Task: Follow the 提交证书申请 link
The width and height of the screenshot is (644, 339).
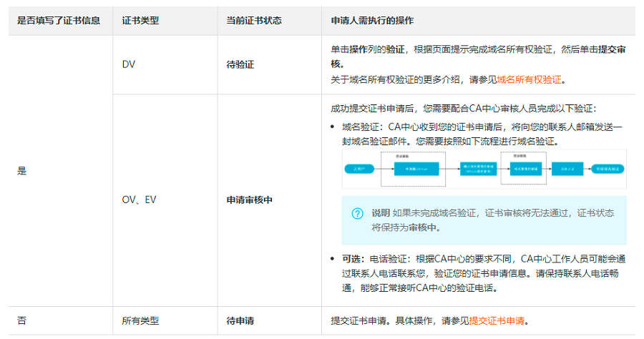Action: coord(497,320)
